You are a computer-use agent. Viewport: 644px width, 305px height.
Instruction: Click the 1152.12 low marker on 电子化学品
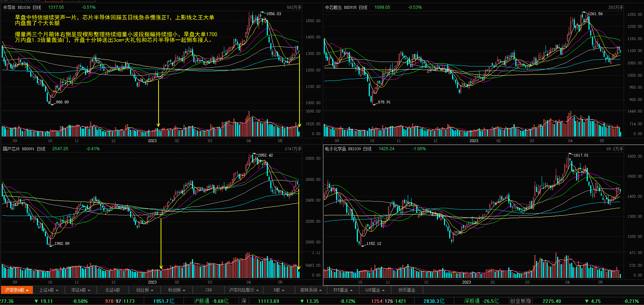click(374, 243)
